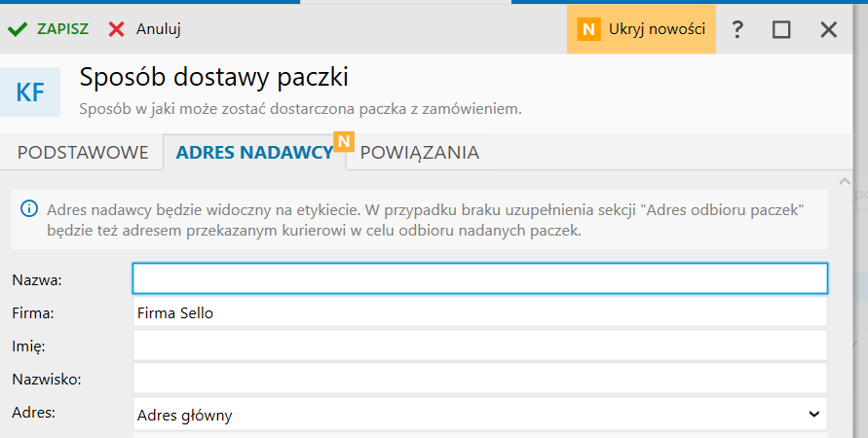Viewport: 868px width, 438px height.
Task: Click the orange N news icon
Action: coord(587,29)
